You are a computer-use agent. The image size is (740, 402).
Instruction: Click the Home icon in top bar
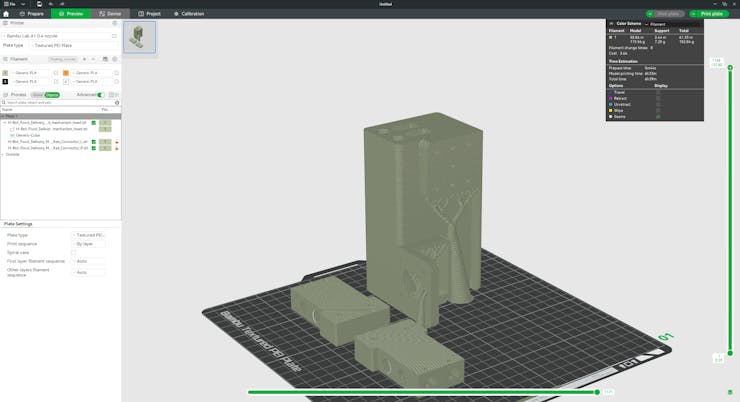point(6,14)
